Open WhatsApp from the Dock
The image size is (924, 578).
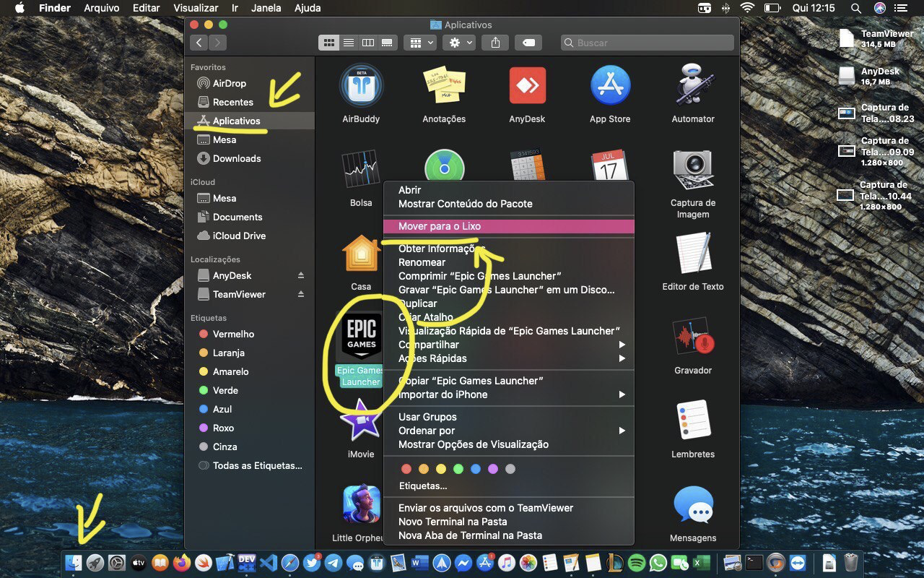tap(658, 563)
